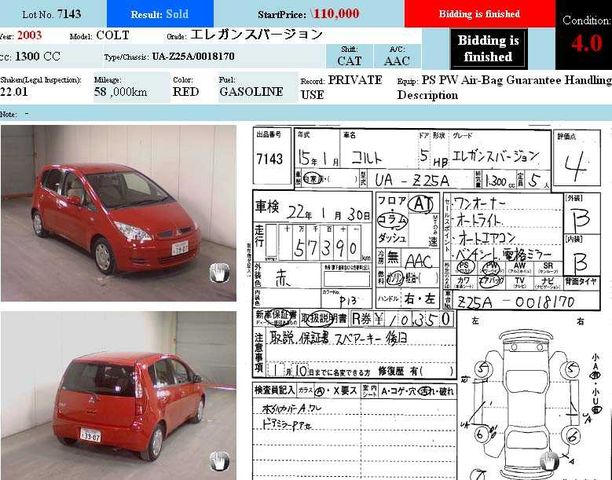Click the zoom icon on rear car photo
This screenshot has height=480, width=612.
coord(219,459)
